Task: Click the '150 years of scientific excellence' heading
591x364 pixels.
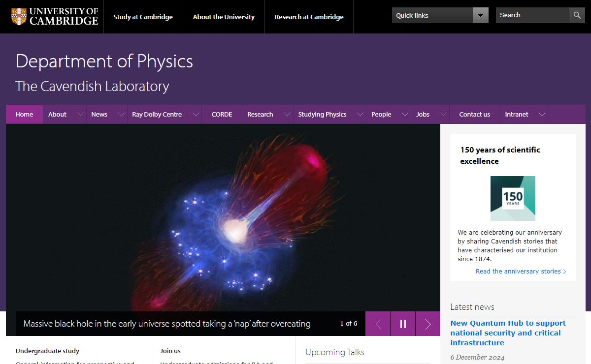Action: coord(500,155)
